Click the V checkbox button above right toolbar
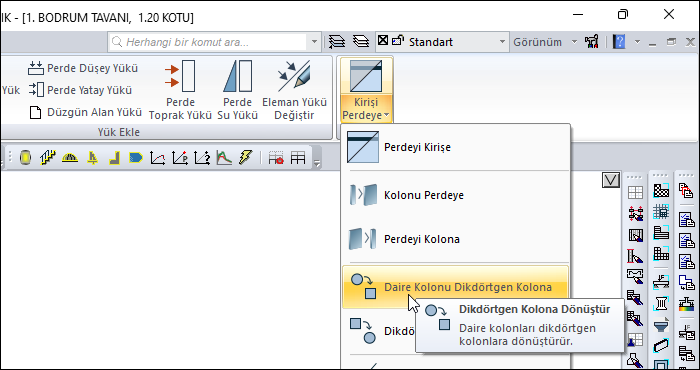This screenshot has height=370, width=700. pyautogui.click(x=611, y=180)
